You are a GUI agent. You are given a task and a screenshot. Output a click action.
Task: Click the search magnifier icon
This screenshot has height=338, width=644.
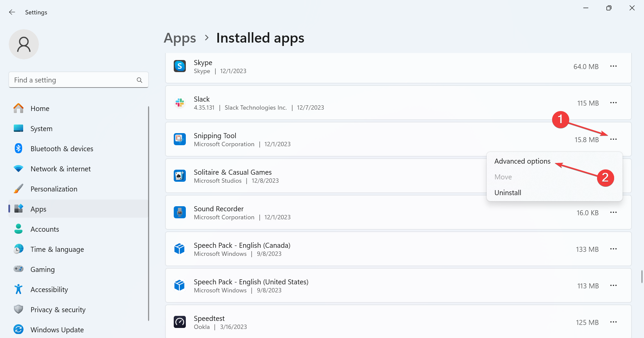point(140,80)
